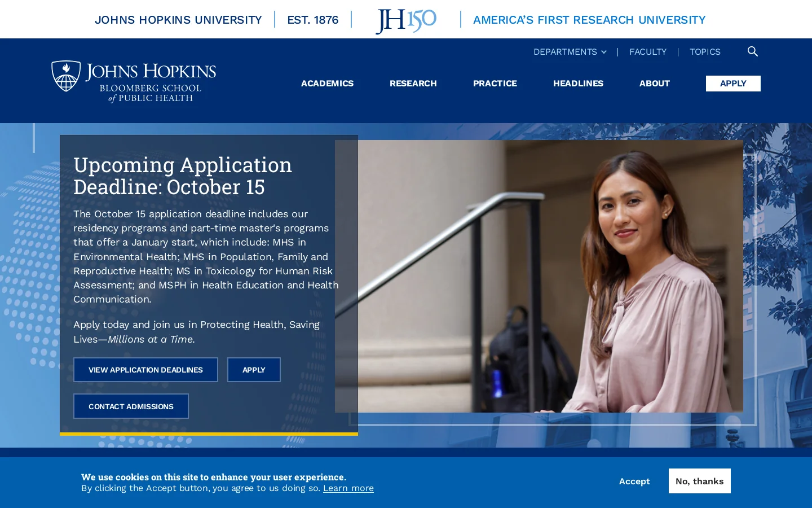Click America's First Research University text
This screenshot has height=508, width=812.
pos(589,20)
